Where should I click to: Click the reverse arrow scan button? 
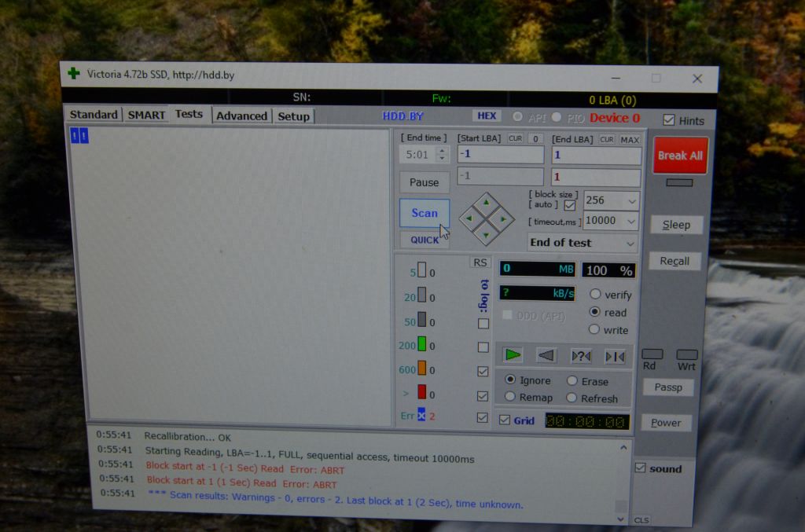point(546,355)
